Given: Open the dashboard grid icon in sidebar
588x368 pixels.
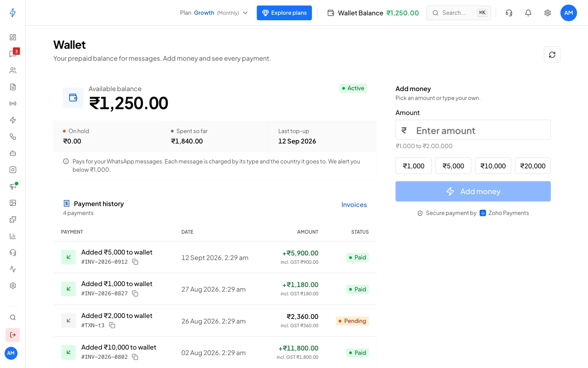Looking at the screenshot, I should (x=13, y=37).
